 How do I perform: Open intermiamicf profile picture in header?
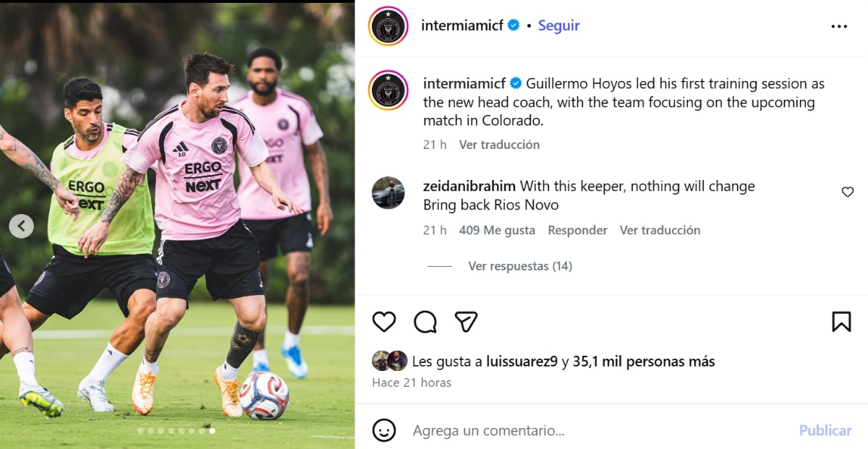pos(388,26)
